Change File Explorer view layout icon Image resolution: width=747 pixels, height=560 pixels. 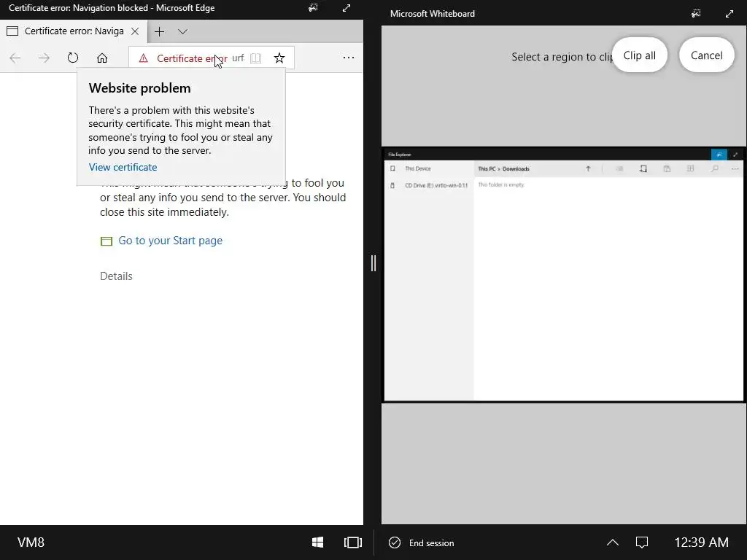(x=690, y=168)
